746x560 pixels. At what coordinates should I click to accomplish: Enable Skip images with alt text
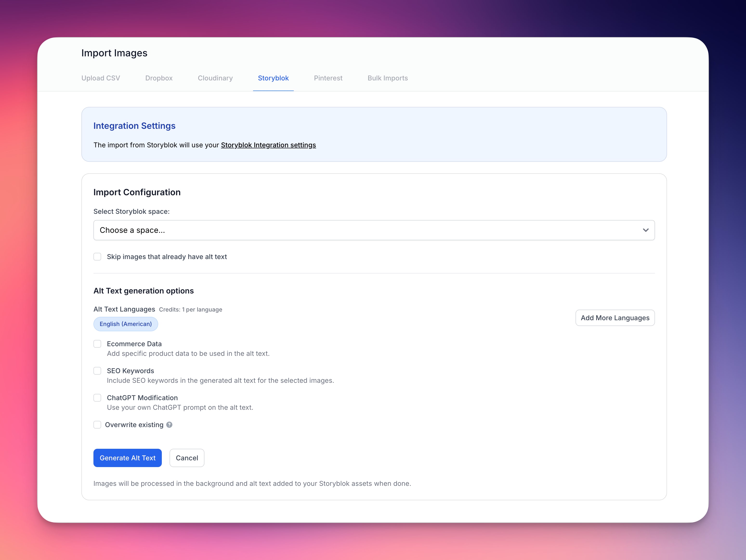tap(98, 257)
